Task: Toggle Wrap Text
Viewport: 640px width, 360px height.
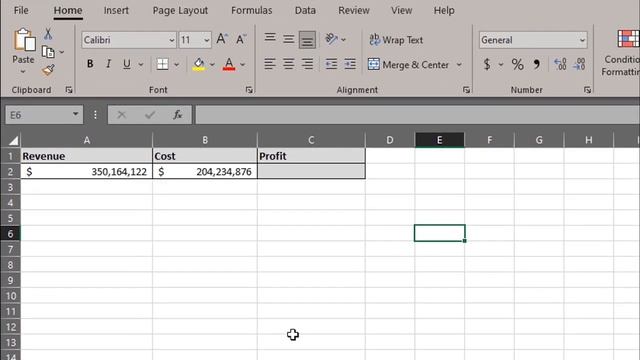Action: tap(396, 40)
